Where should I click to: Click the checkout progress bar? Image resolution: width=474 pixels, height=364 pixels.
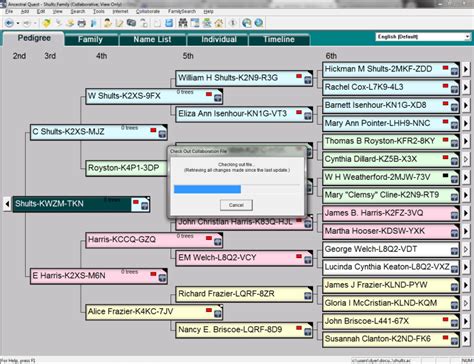click(x=236, y=189)
